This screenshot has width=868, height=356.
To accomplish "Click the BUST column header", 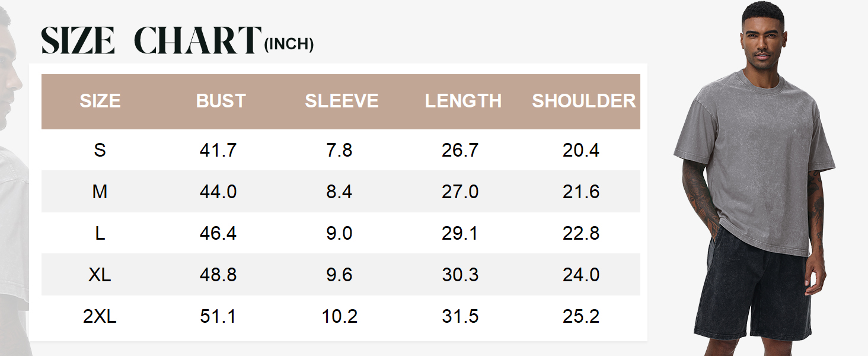I will click(221, 101).
